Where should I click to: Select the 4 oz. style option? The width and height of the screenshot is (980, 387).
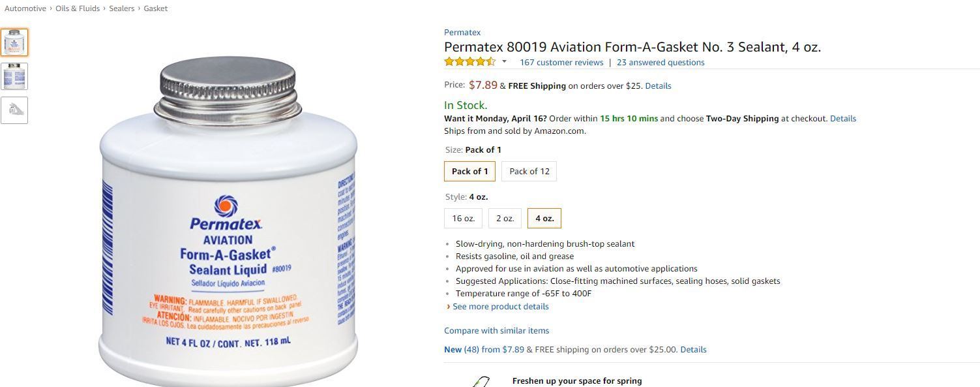click(x=544, y=219)
